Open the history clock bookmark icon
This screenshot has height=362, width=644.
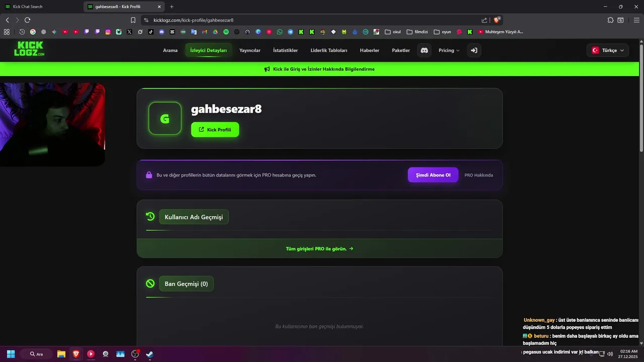(22, 32)
